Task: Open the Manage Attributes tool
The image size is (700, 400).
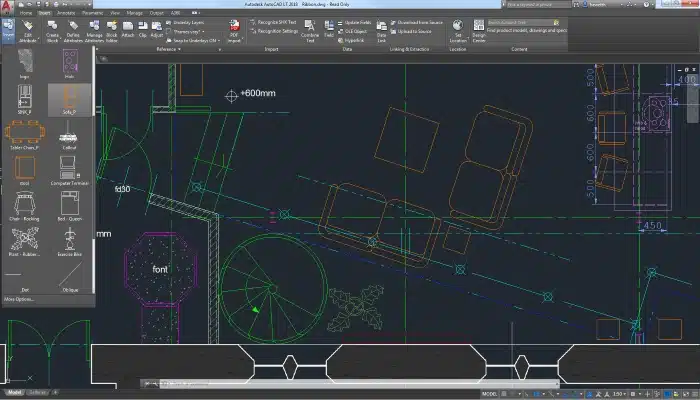Action: pyautogui.click(x=94, y=31)
